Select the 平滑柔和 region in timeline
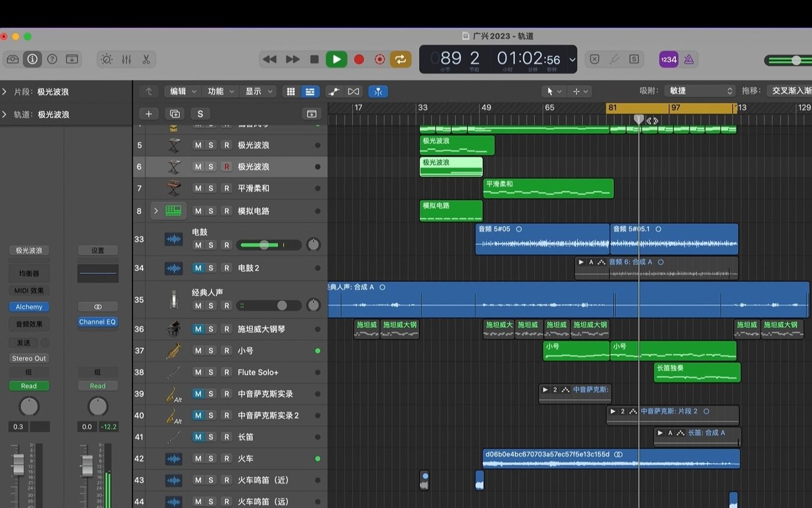812x508 pixels. (548, 188)
